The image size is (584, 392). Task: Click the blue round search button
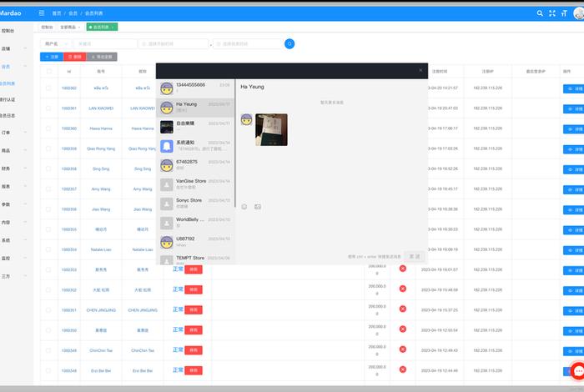click(x=289, y=43)
